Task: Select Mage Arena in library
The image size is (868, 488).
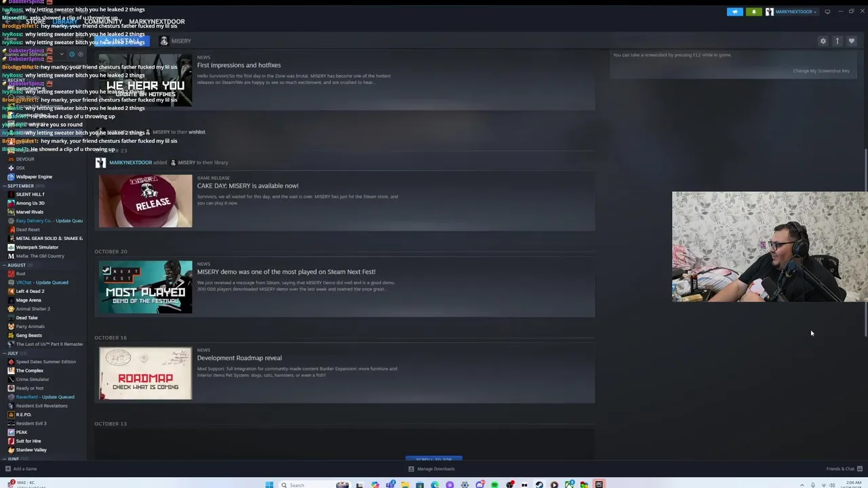Action: coord(28,300)
